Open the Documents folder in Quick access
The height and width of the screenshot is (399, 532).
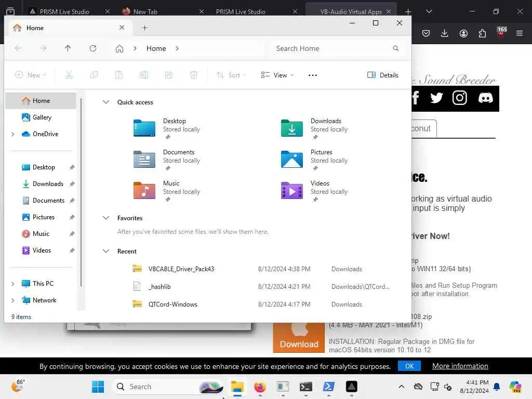click(x=167, y=159)
